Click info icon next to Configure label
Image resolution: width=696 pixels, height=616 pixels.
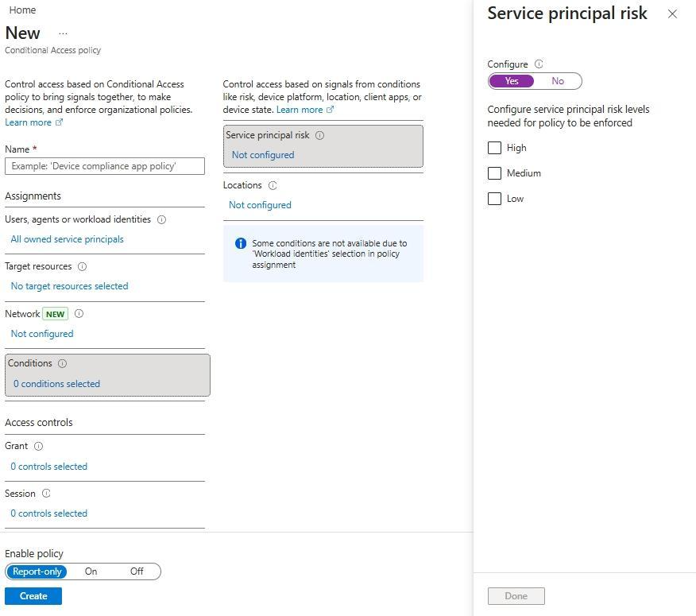coord(539,64)
